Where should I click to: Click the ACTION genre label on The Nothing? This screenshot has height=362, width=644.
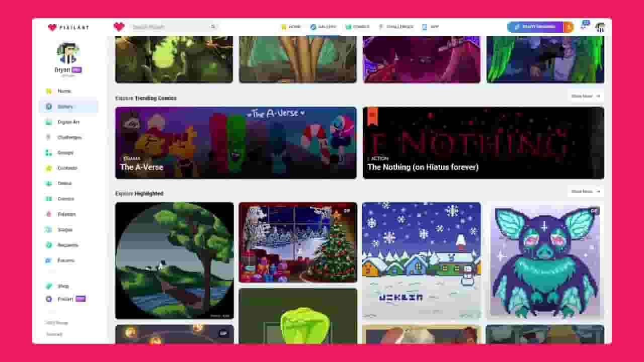380,158
